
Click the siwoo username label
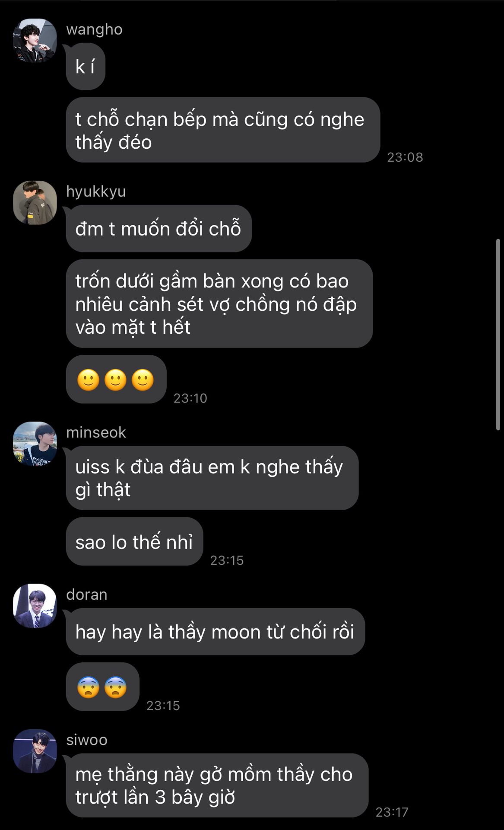pos(86,740)
